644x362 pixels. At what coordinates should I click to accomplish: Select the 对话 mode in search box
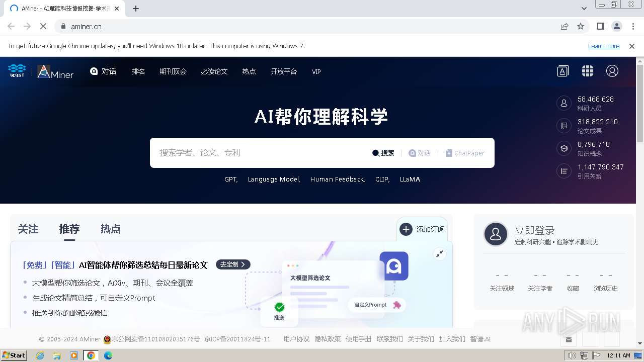pyautogui.click(x=420, y=153)
